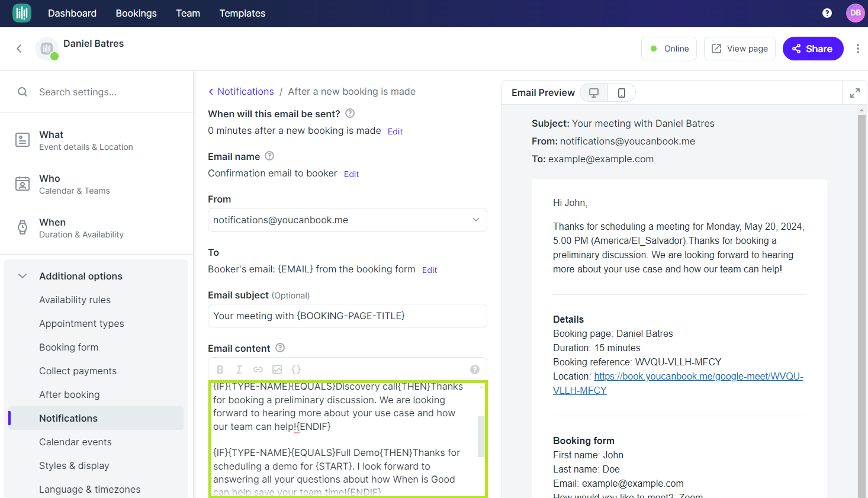Edit the email send timing
This screenshot has height=498, width=868.
(395, 131)
